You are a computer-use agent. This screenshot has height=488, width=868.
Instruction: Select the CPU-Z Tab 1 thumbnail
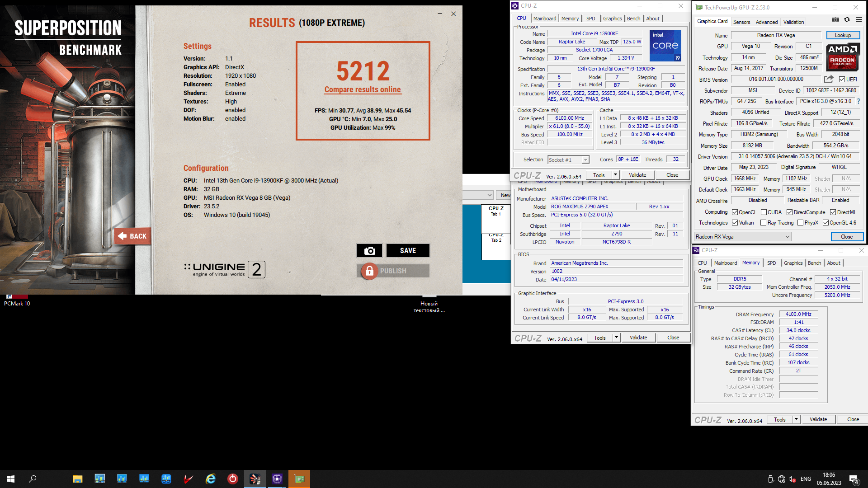(496, 219)
